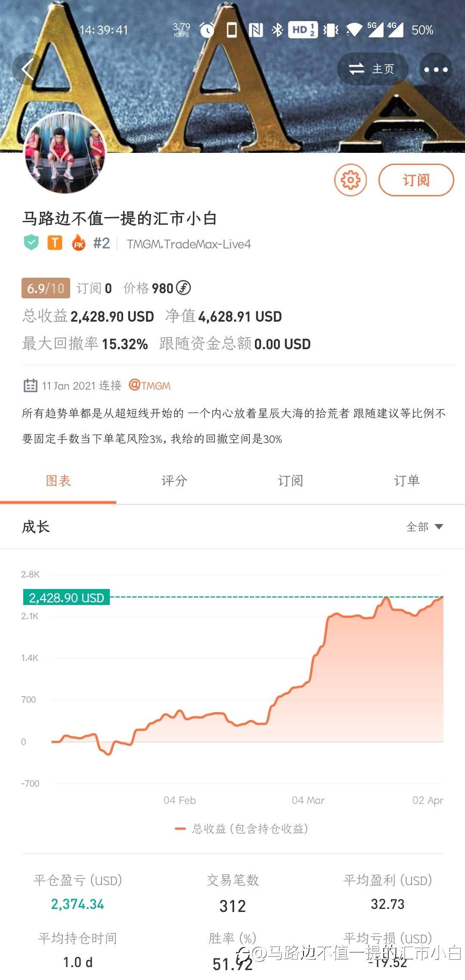Switch to the 订阅 tab
This screenshot has width=465, height=980.
pyautogui.click(x=291, y=481)
